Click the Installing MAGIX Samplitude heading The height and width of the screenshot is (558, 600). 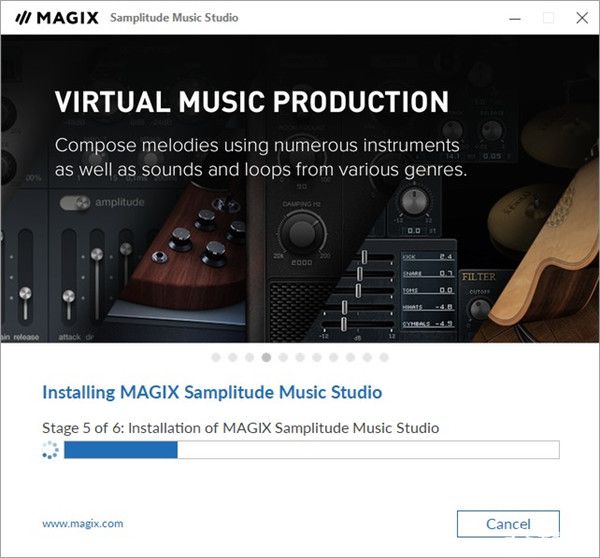point(212,392)
